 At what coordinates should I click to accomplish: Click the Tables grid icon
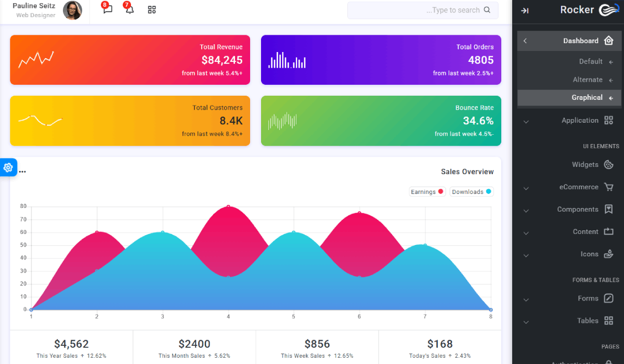pos(609,321)
